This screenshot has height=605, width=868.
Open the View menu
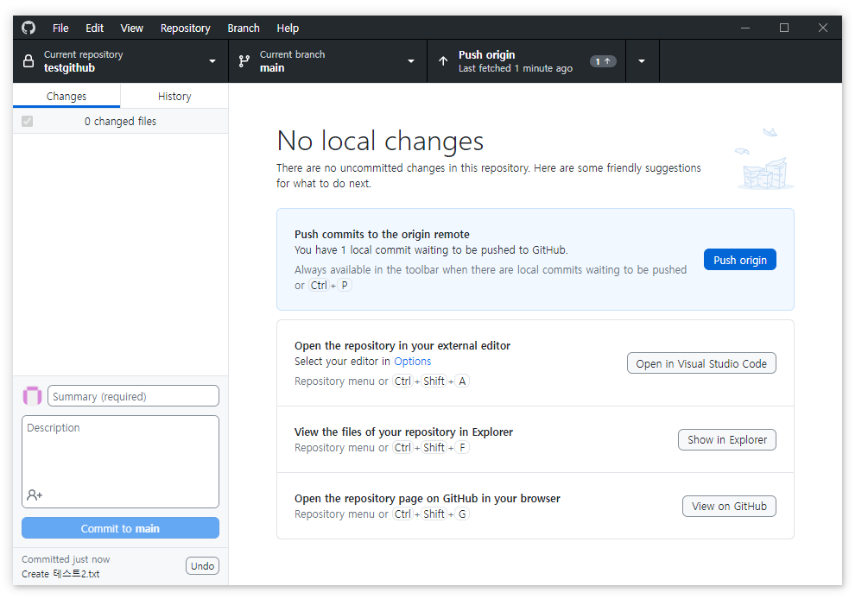[132, 28]
